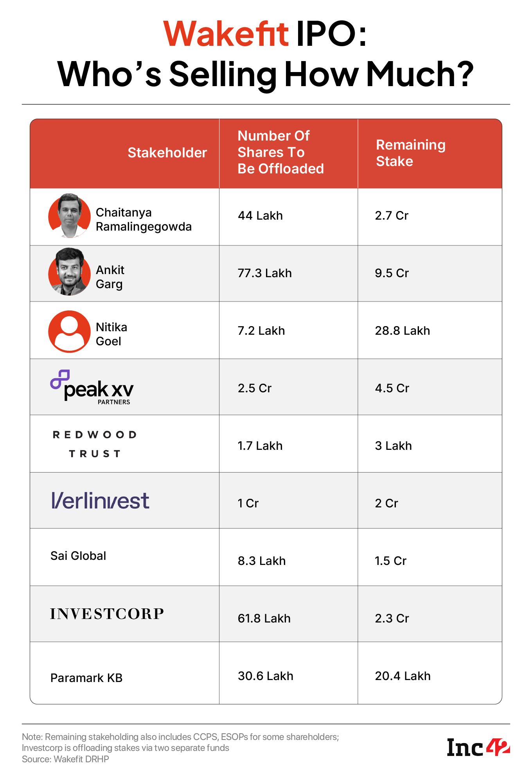Image resolution: width=532 pixels, height=774 pixels.
Task: Click the Redwood Trust logo
Action: click(95, 444)
